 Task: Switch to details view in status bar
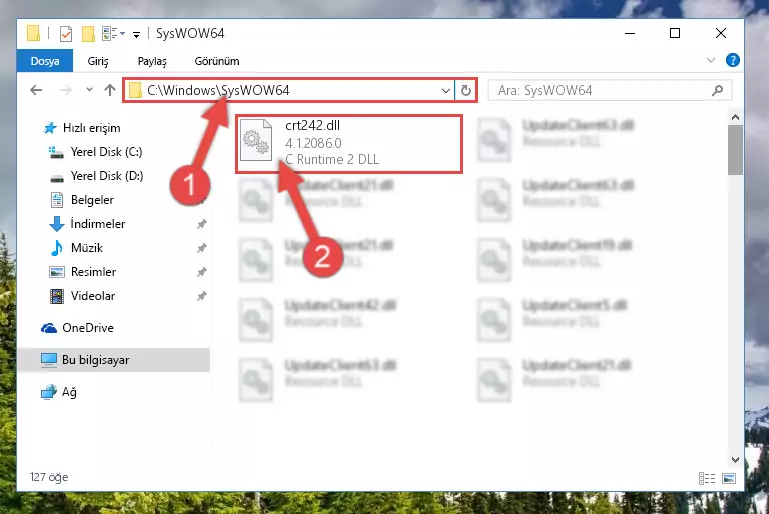tap(707, 478)
